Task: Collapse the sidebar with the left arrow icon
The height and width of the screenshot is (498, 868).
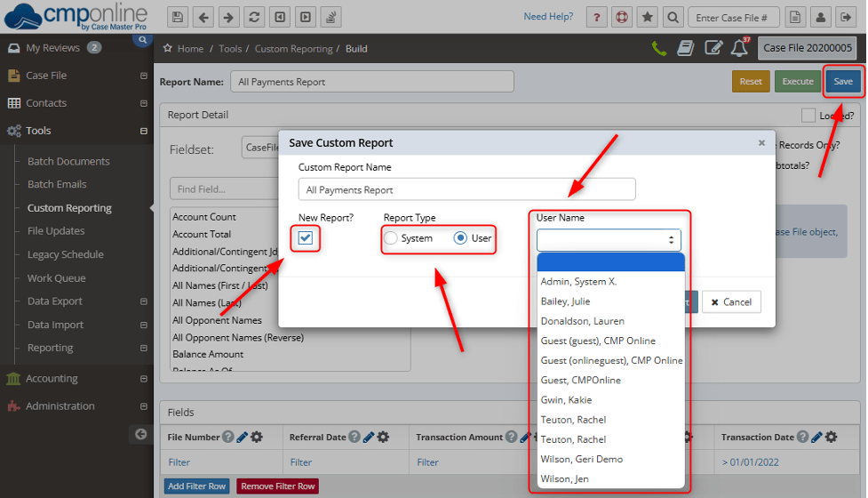Action: coord(141,434)
